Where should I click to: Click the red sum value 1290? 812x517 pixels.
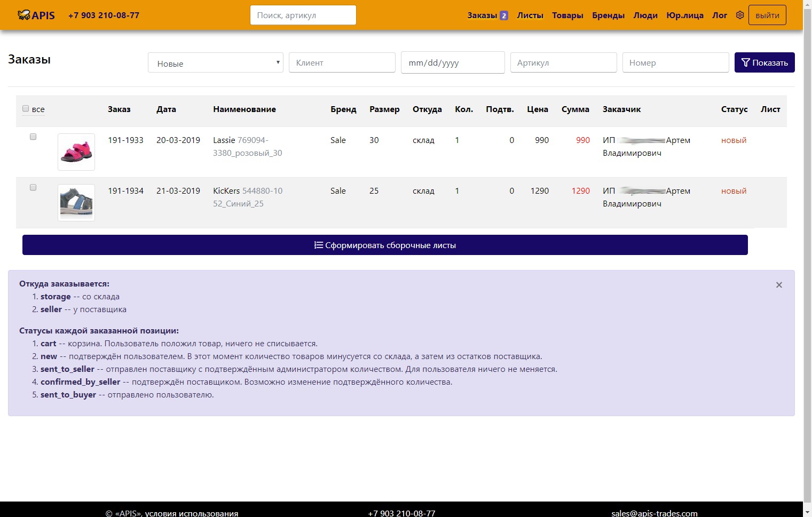(x=581, y=191)
